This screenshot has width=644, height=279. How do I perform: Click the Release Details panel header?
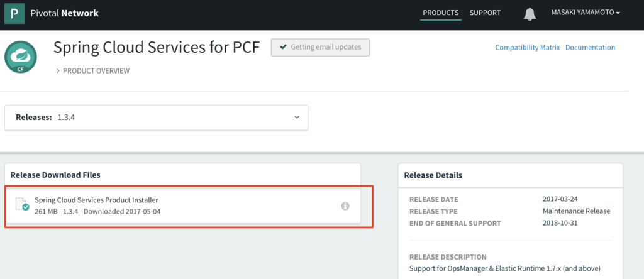point(433,175)
